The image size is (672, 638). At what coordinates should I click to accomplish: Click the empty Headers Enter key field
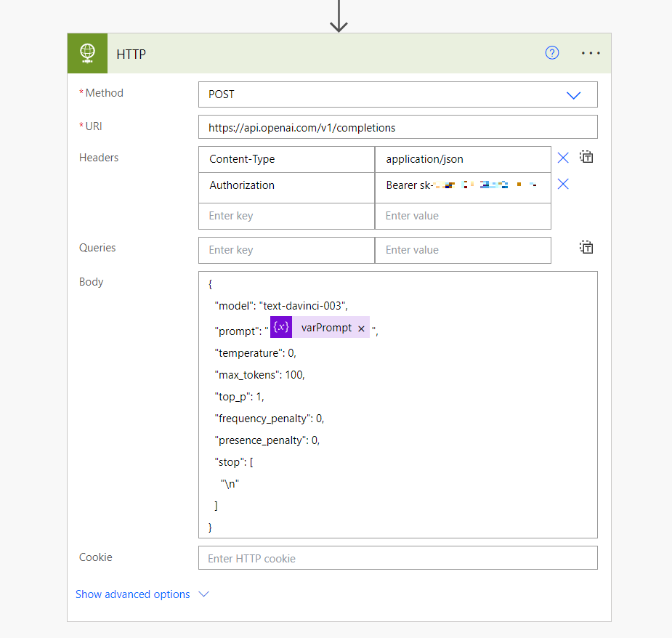[x=286, y=216]
